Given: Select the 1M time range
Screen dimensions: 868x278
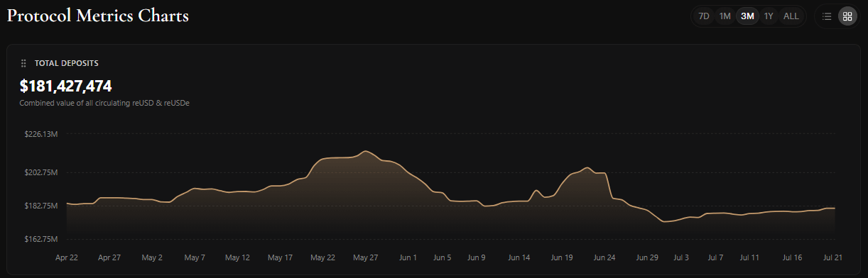Looking at the screenshot, I should pos(725,16).
